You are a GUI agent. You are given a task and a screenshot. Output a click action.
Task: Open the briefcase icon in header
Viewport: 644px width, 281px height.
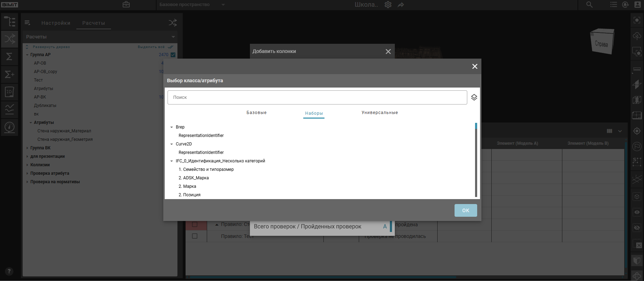126,5
